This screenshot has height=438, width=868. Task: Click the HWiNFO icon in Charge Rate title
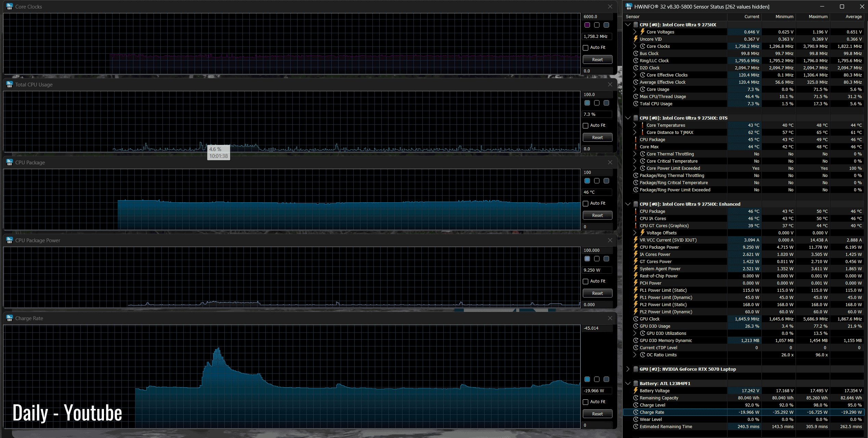tap(9, 318)
